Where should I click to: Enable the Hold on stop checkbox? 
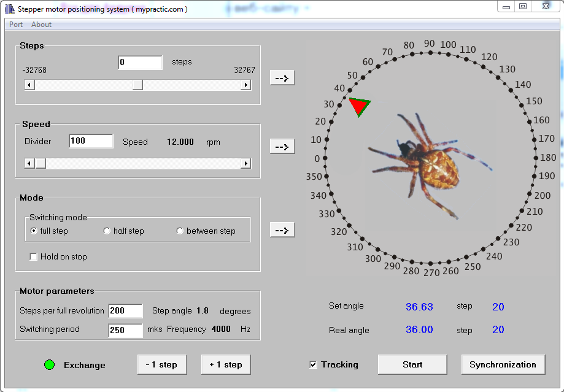tap(34, 257)
